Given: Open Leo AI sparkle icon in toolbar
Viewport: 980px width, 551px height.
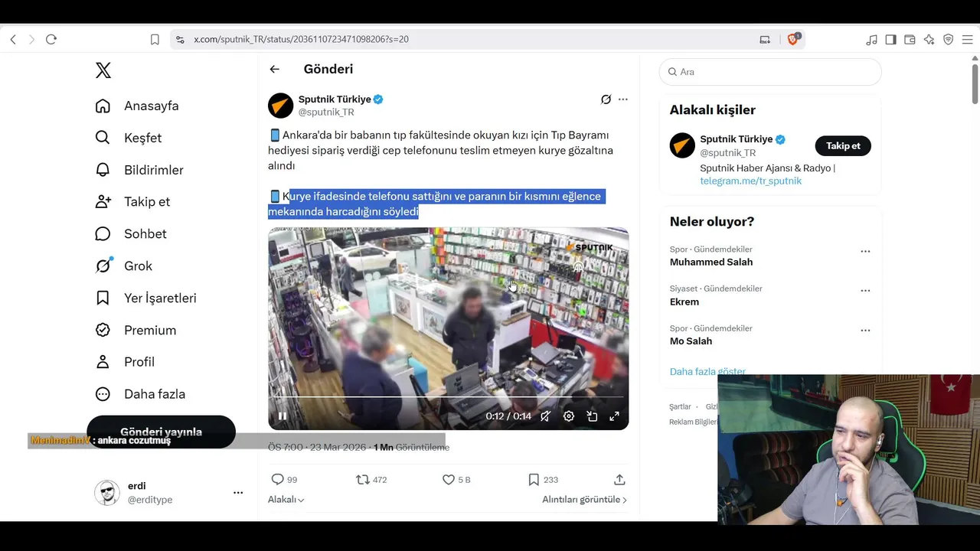Looking at the screenshot, I should [929, 39].
